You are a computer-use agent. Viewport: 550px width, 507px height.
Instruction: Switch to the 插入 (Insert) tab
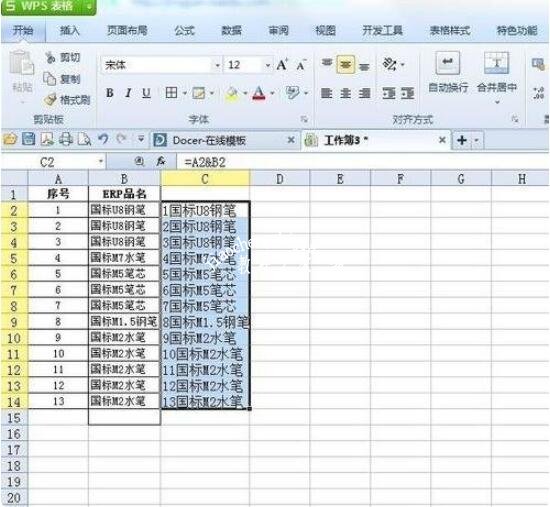click(69, 31)
